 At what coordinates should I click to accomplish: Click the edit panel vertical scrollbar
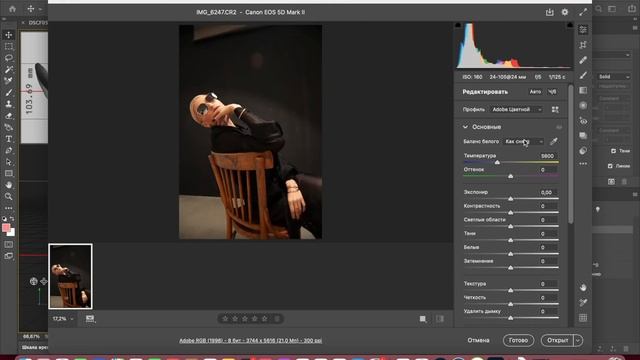pyautogui.click(x=571, y=154)
